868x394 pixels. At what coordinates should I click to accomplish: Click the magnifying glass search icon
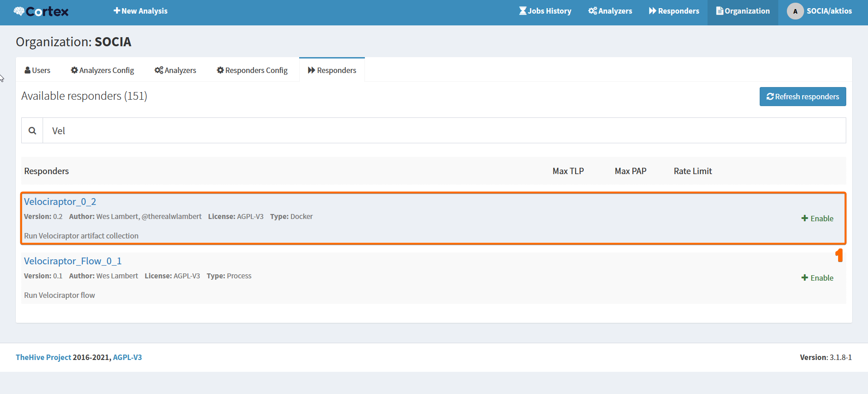[x=32, y=131]
